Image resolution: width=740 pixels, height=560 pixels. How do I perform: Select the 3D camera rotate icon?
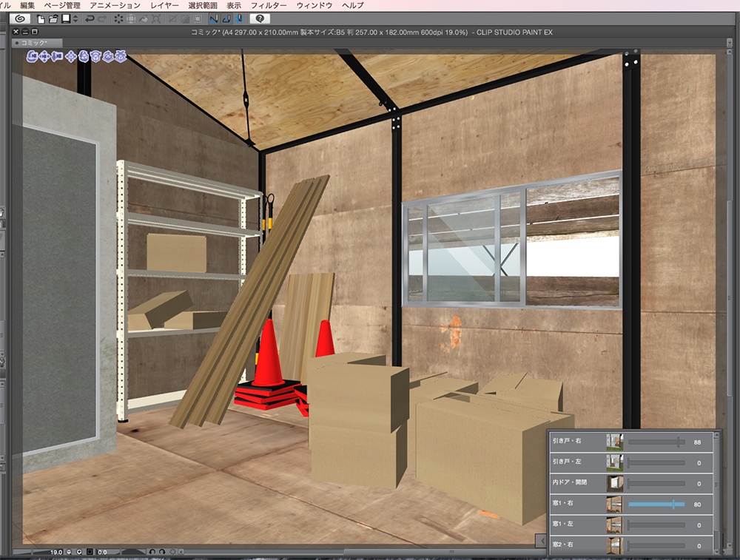coord(32,57)
